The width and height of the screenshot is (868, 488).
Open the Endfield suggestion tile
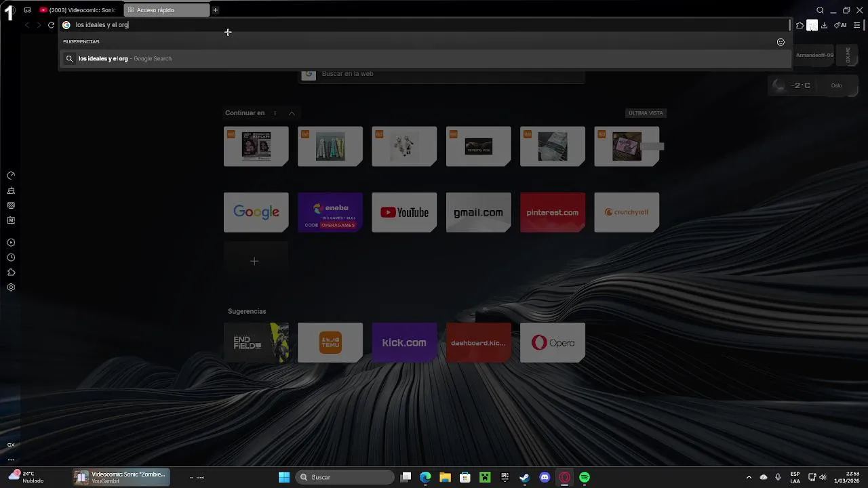coord(256,342)
